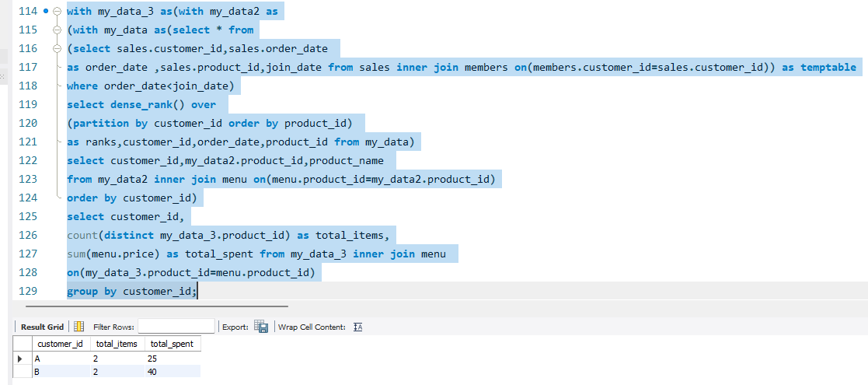The image size is (868, 385).
Task: Place cursor on the word temptable
Action: point(828,68)
